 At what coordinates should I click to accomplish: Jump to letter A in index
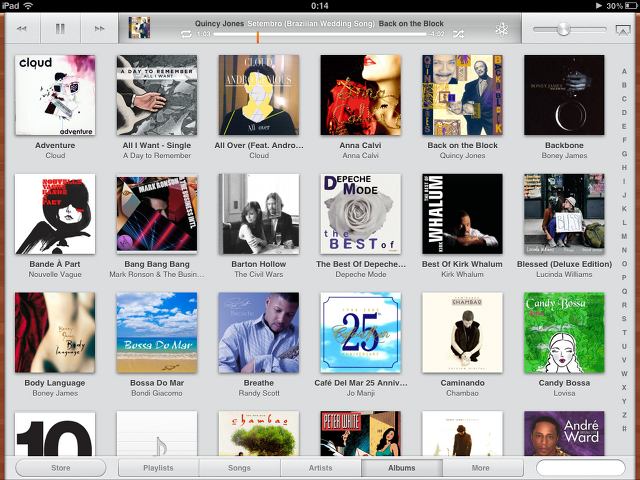click(x=624, y=71)
